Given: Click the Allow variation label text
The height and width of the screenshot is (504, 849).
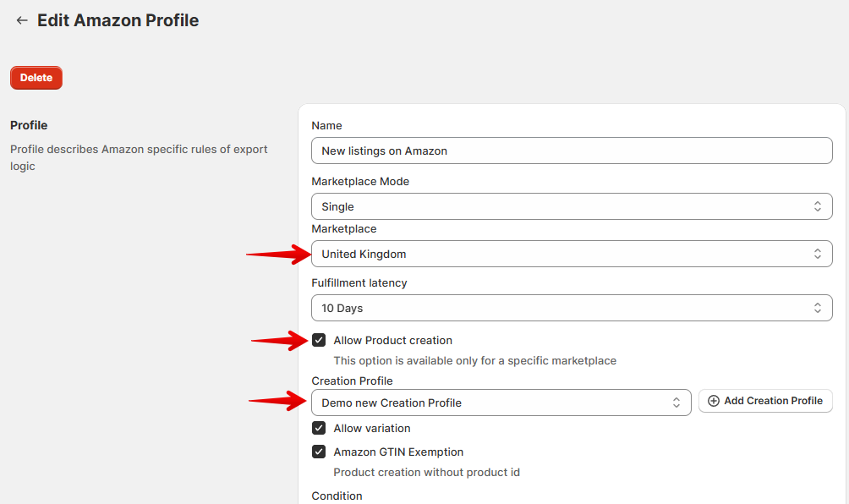Looking at the screenshot, I should [x=372, y=428].
